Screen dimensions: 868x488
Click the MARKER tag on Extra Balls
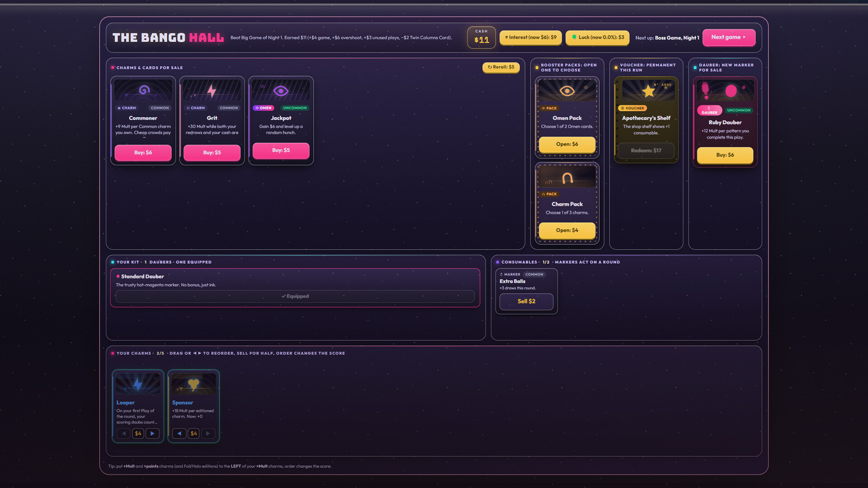[x=510, y=274]
